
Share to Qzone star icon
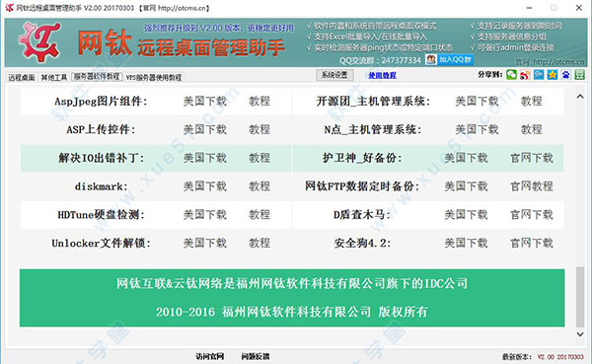[x=553, y=75]
